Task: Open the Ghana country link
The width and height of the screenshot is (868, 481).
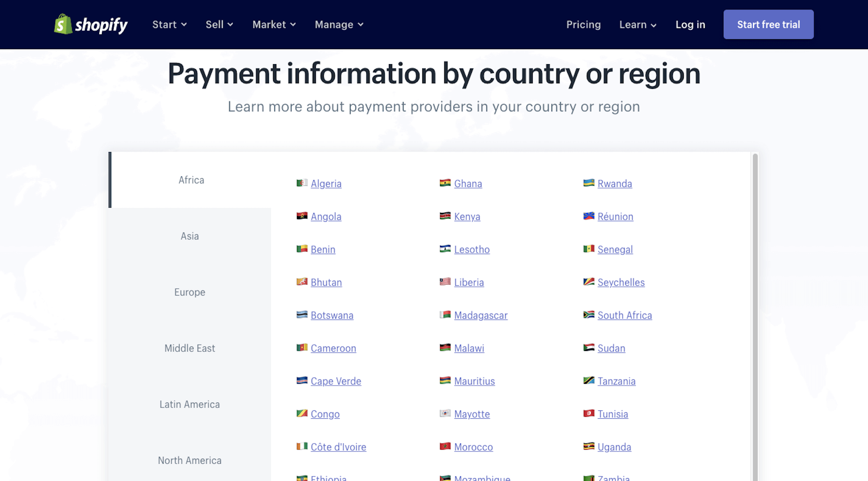Action: point(468,183)
